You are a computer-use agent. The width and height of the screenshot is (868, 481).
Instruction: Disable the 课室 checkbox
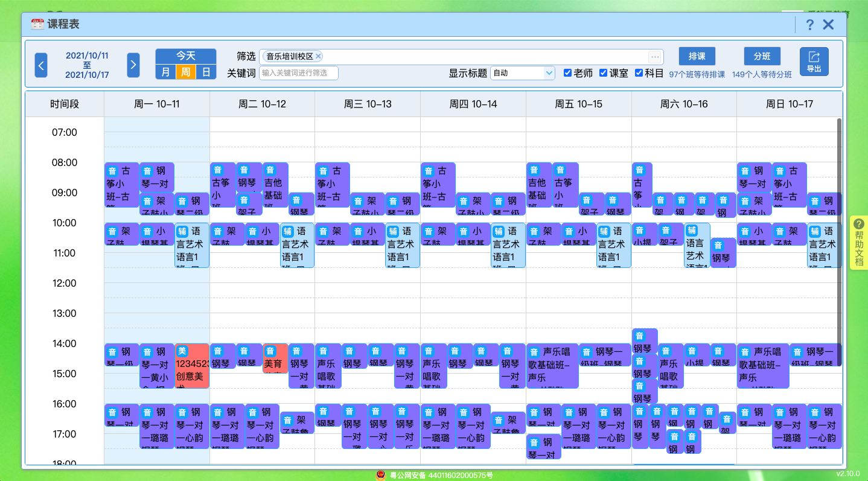603,72
